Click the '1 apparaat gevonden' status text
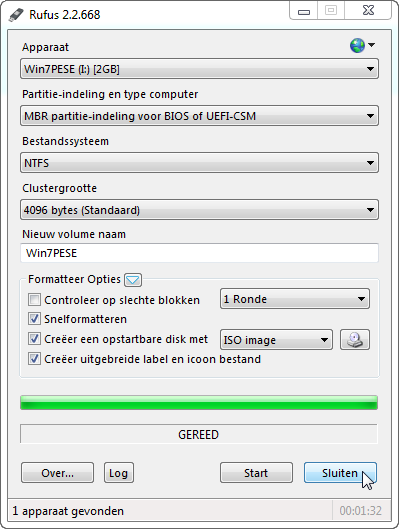399x529 pixels. point(68,511)
